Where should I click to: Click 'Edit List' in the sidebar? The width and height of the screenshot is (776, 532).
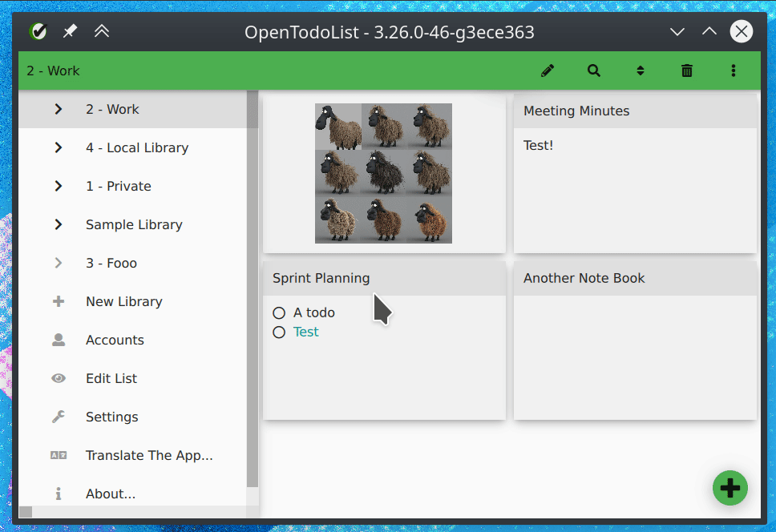click(x=132, y=378)
